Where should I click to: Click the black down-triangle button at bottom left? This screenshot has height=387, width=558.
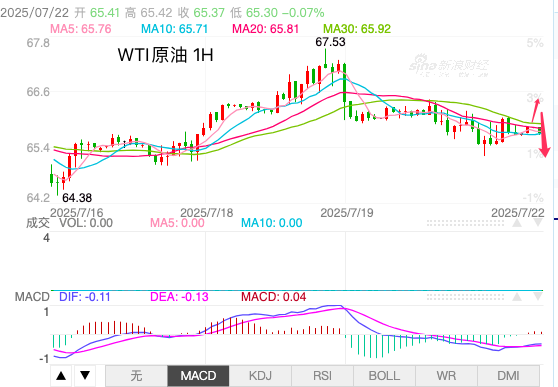tap(85, 376)
